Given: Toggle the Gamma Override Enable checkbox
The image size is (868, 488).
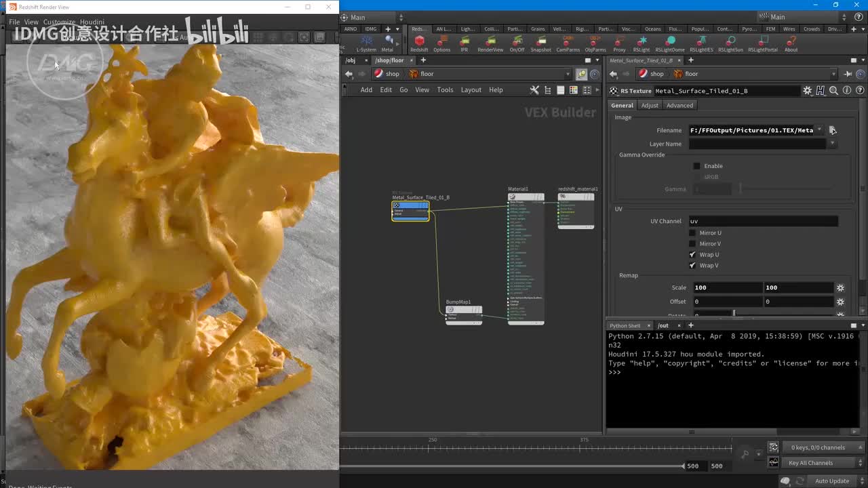Looking at the screenshot, I should tap(696, 166).
